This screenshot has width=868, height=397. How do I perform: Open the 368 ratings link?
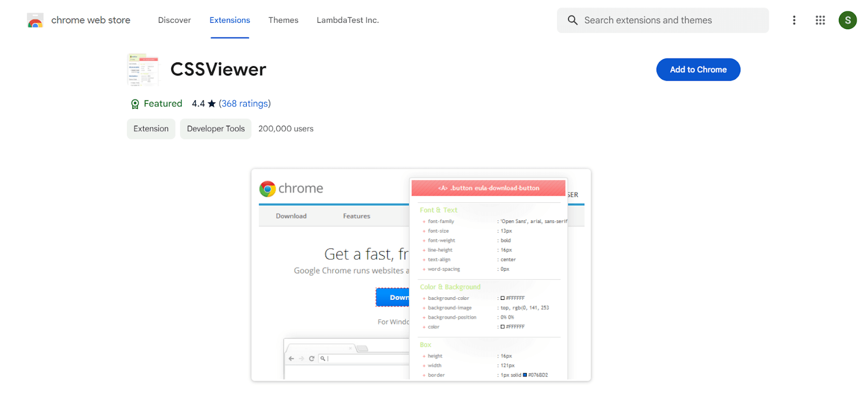pyautogui.click(x=245, y=104)
